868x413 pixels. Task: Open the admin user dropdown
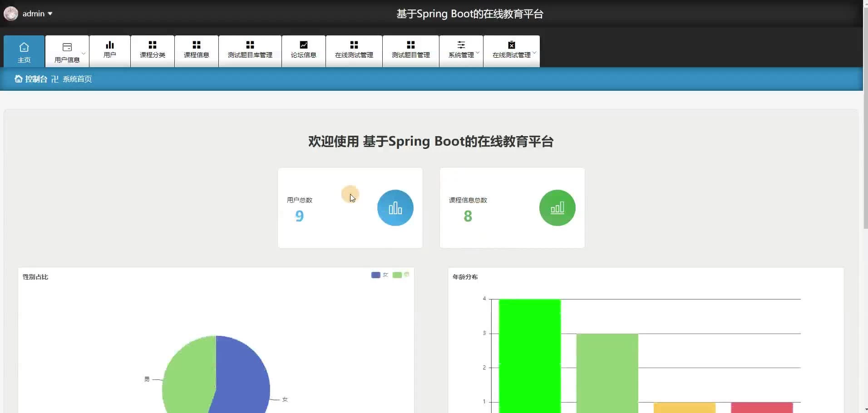[x=37, y=14]
